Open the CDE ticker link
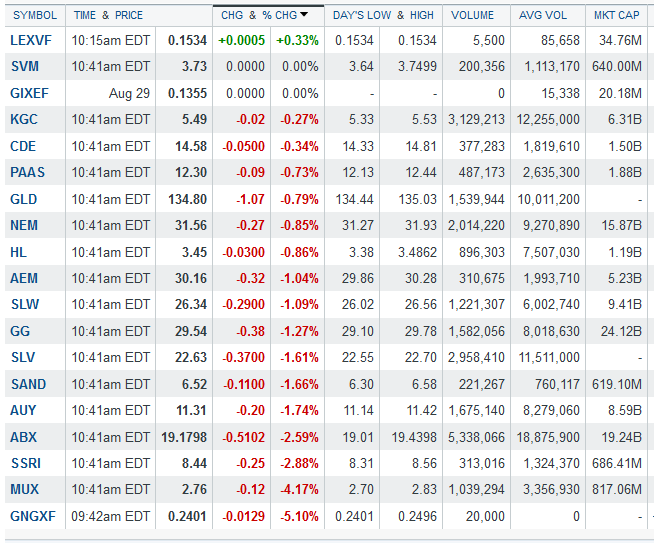 tap(23, 146)
